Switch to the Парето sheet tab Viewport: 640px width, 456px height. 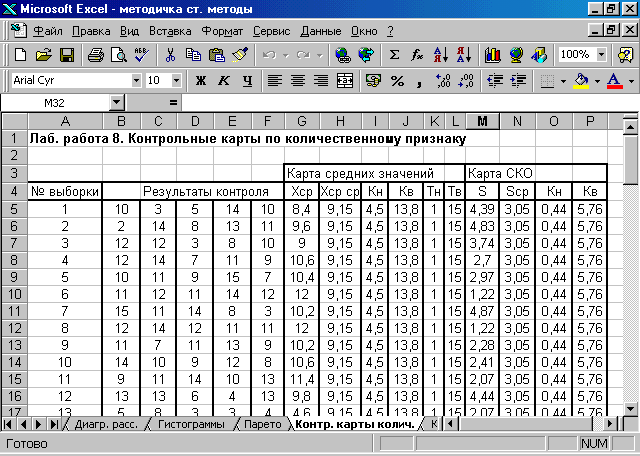coord(262,424)
